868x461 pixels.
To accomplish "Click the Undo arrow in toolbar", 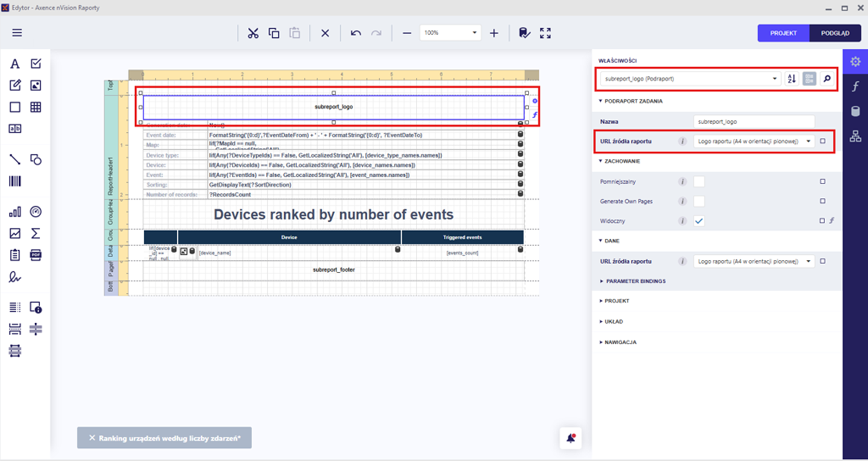I will pos(356,33).
